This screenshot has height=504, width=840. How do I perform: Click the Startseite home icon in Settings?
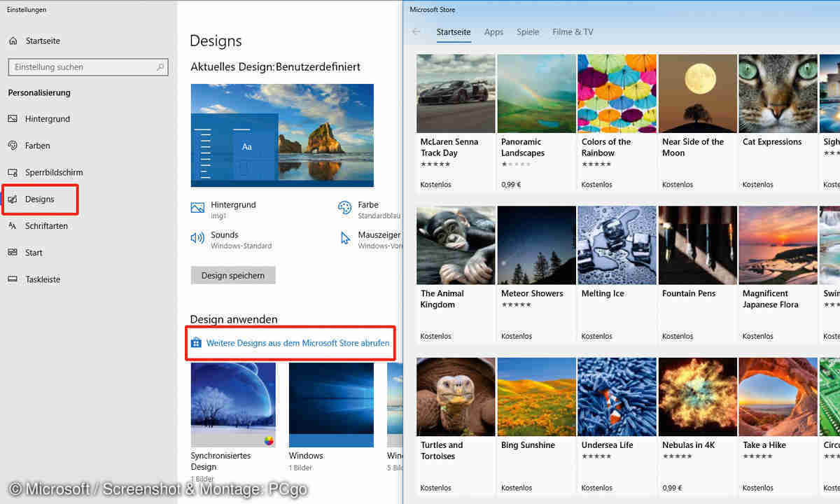(13, 41)
